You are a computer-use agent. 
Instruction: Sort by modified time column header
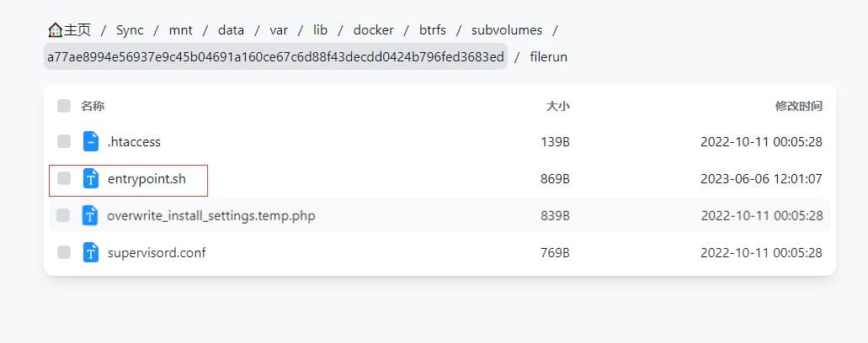(798, 106)
